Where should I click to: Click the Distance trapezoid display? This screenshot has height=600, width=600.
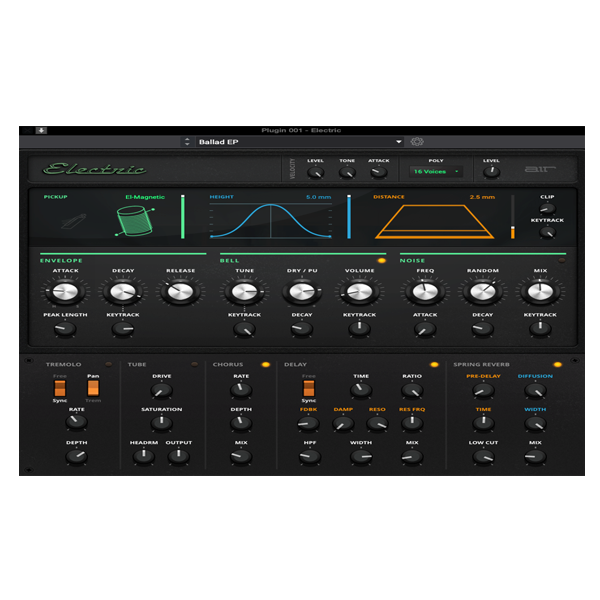point(434,222)
